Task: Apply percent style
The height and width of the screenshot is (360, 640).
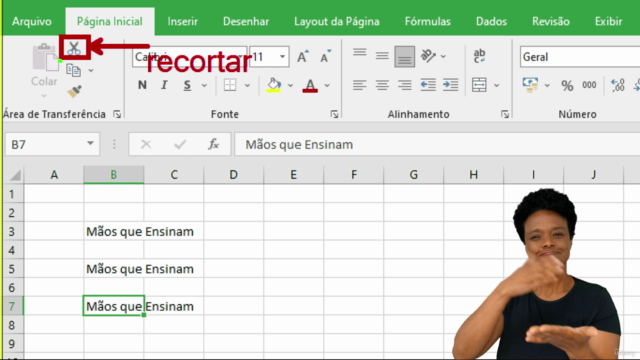Action: (x=567, y=85)
